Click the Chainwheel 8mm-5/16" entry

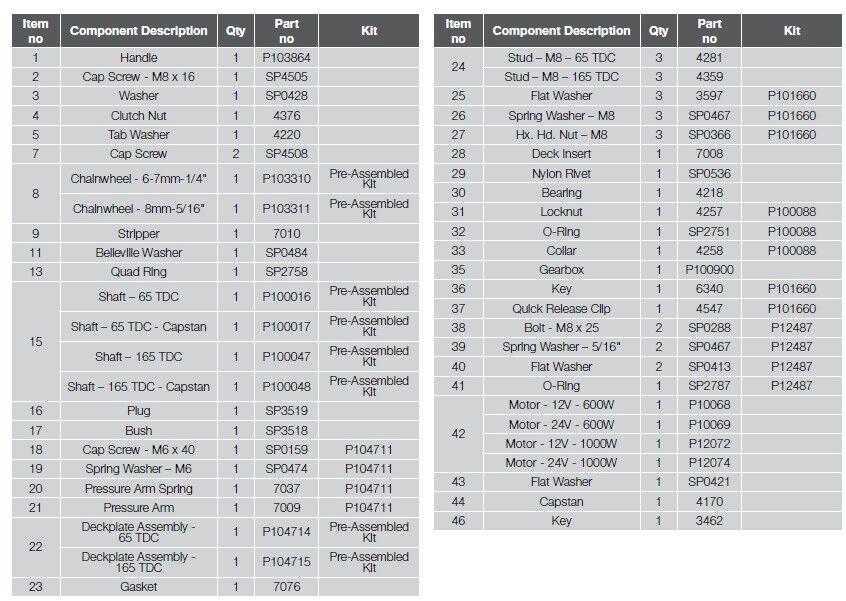click(x=139, y=209)
